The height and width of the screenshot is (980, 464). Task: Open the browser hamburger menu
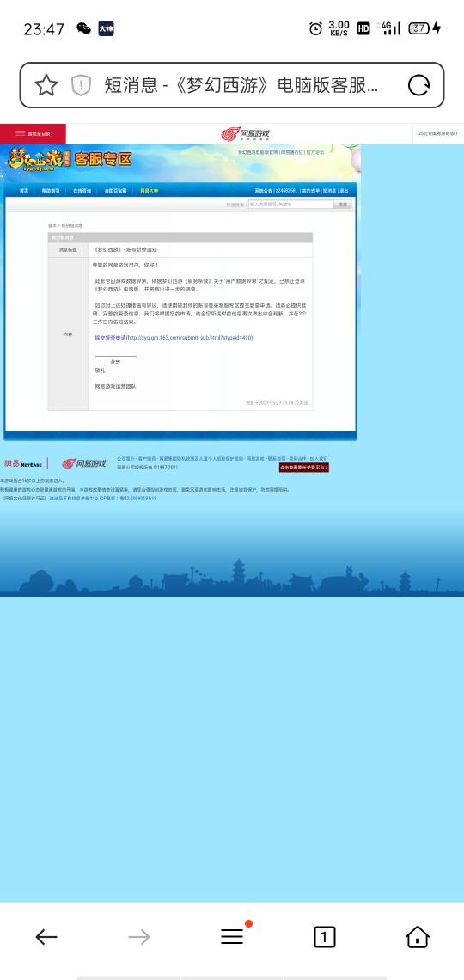pos(232,936)
